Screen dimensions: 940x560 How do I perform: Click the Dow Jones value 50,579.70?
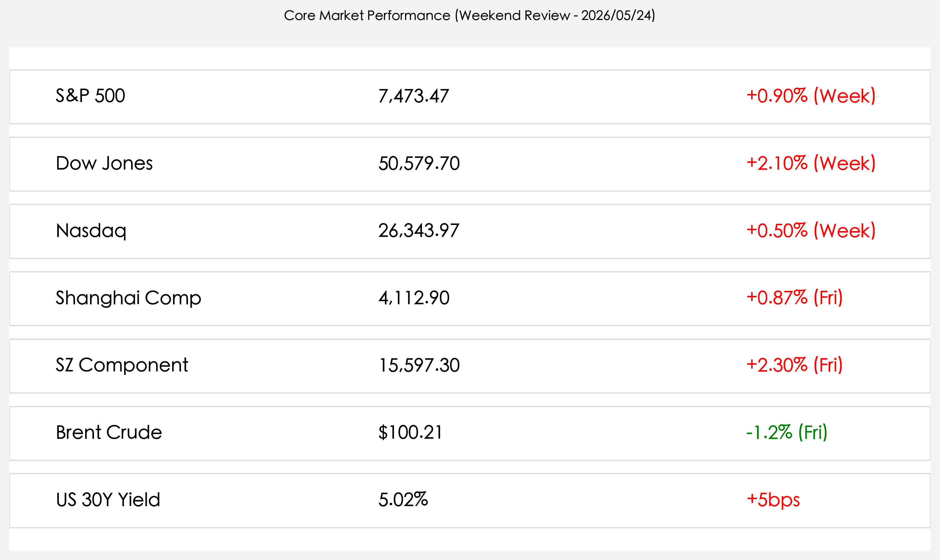pos(419,163)
